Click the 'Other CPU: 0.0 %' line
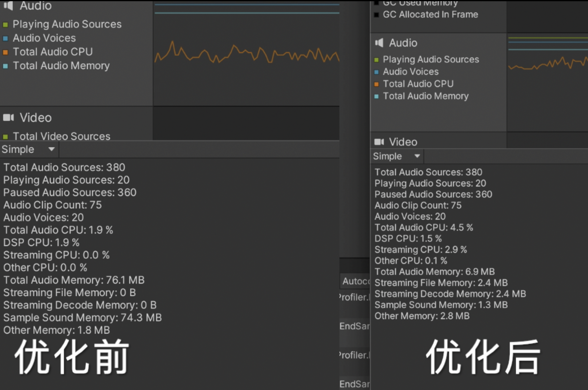The width and height of the screenshot is (588, 390). tap(45, 268)
